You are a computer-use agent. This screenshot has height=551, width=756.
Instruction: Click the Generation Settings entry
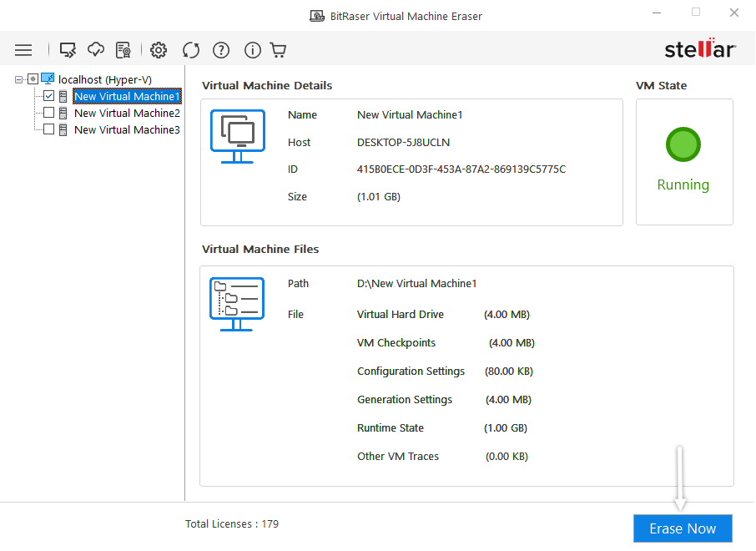(405, 400)
